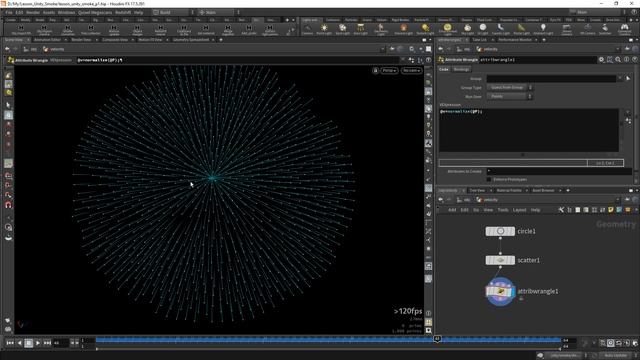Switch to Render View tab
Screen dimensions: 640x360
(x=81, y=40)
